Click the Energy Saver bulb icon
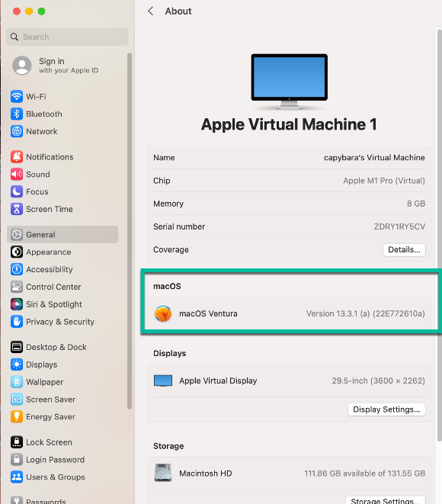The height and width of the screenshot is (504, 442). (16, 416)
